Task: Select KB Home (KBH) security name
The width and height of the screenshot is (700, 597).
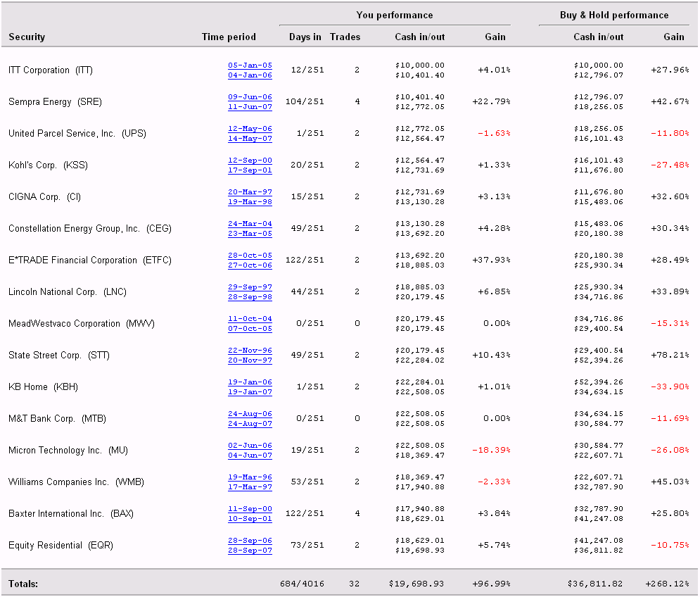Action: pyautogui.click(x=44, y=387)
